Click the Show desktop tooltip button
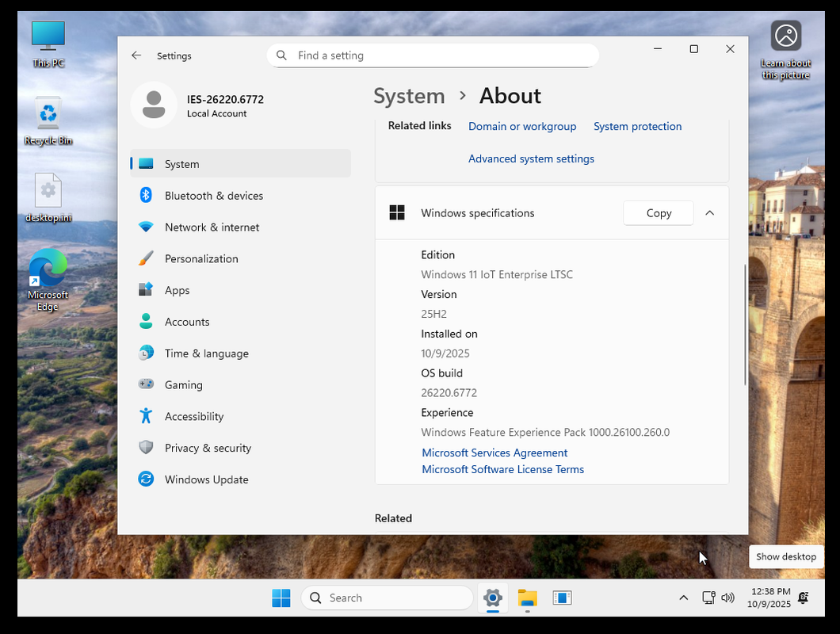This screenshot has width=840, height=634. click(x=786, y=556)
